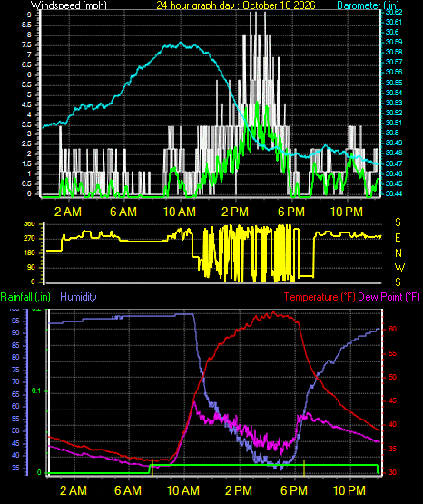Click the "6.5" windspeed axis value
The width and height of the screenshot is (423, 504).
click(26, 64)
